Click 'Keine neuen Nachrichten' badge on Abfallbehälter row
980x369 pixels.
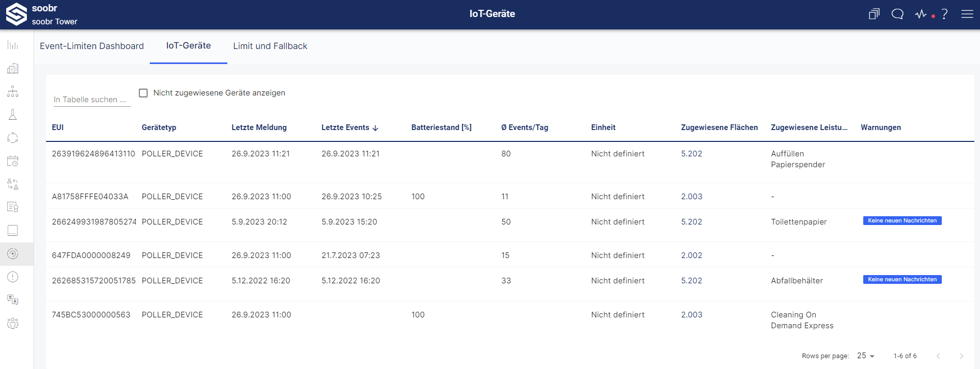coord(902,280)
